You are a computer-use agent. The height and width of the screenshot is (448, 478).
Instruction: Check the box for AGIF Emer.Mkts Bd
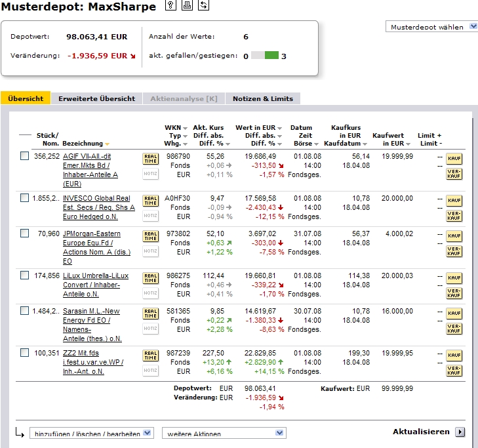coord(25,156)
